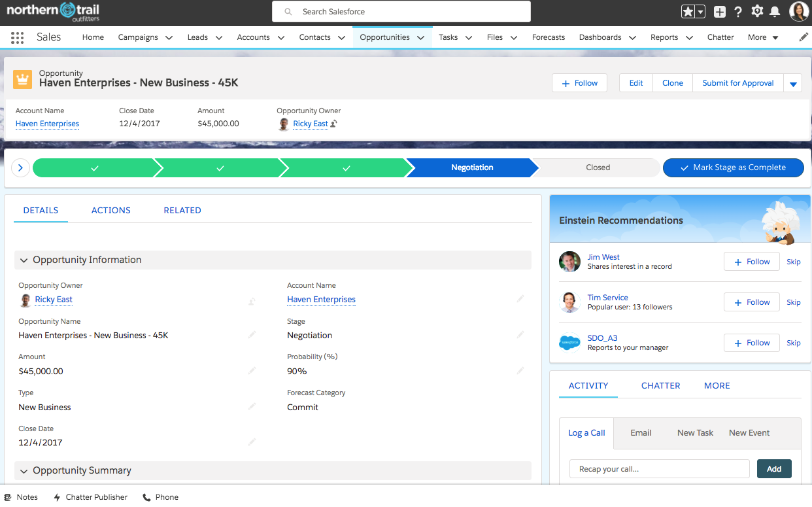Image resolution: width=812 pixels, height=507 pixels.
Task: Click the Northern Trail Outfitters logo
Action: [x=54, y=12]
